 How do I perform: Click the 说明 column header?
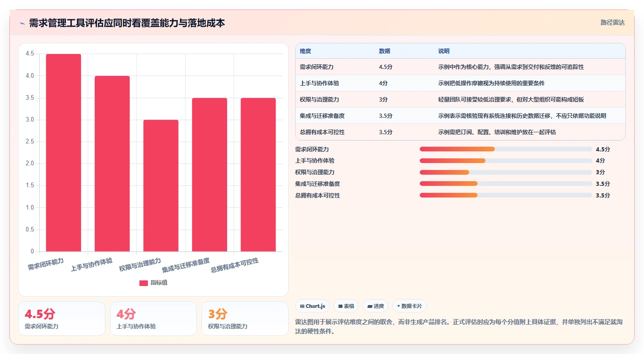click(x=444, y=51)
